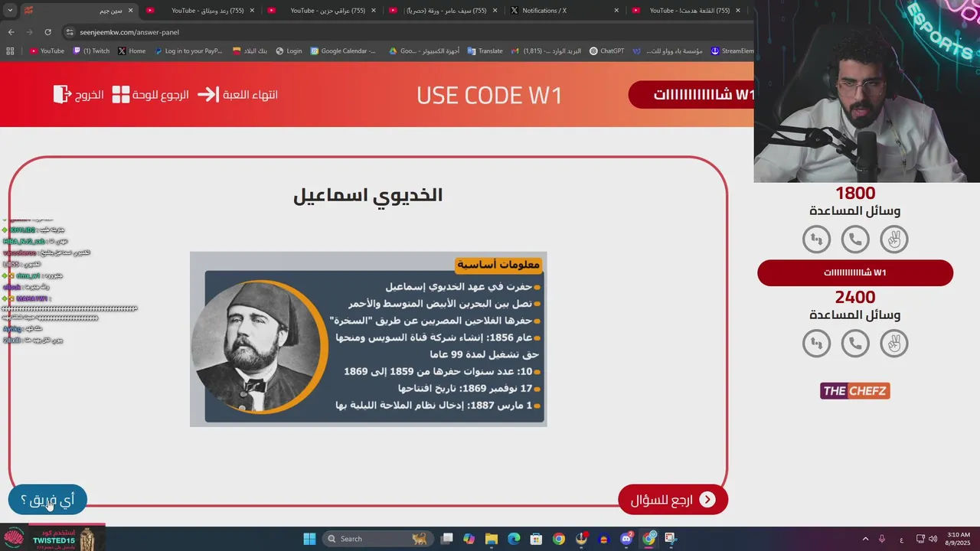Open the Translate bookmark
Viewport: 980px width, 551px height.
[x=485, y=51]
